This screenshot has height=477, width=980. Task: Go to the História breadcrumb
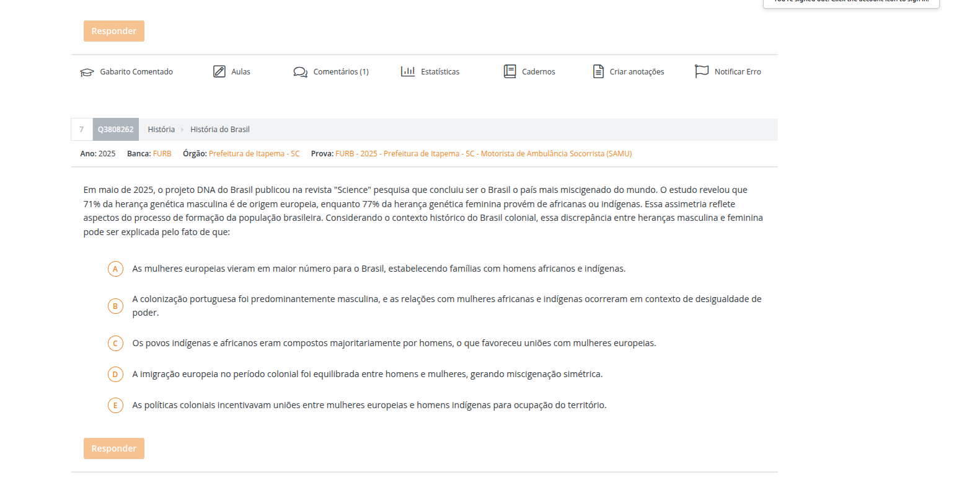(161, 130)
